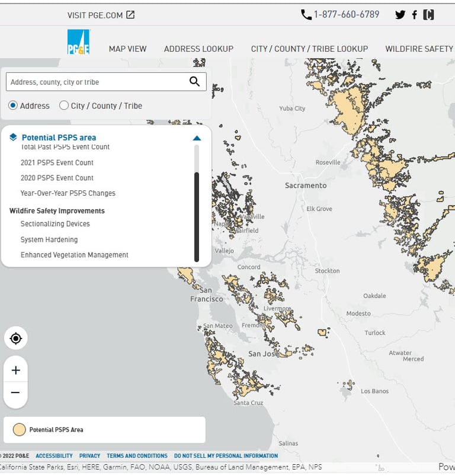Zoom out with the minus button
The image size is (455, 476).
pyautogui.click(x=16, y=392)
